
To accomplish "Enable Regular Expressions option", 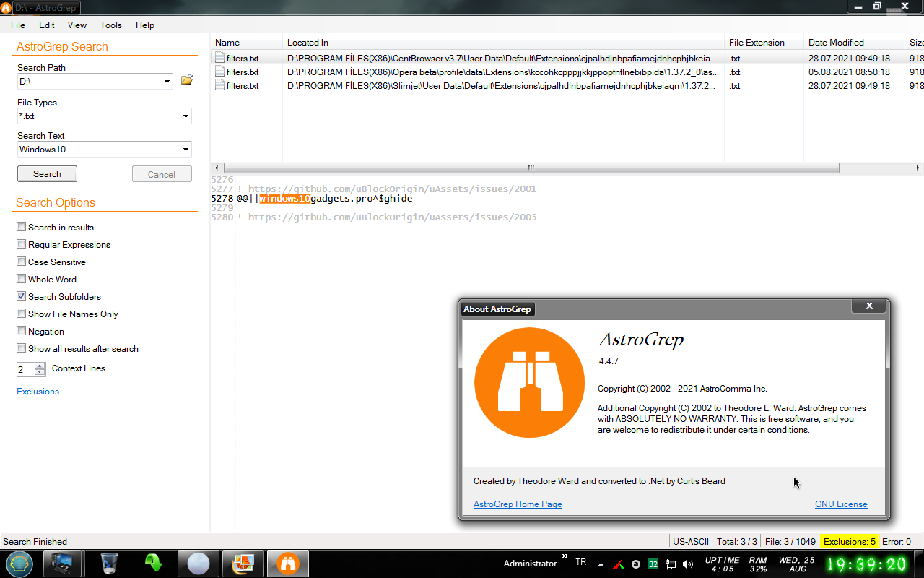I will 22,244.
